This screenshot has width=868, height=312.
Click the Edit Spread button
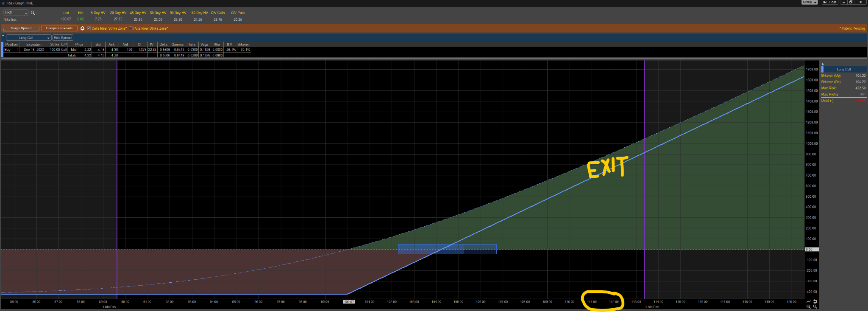[63, 38]
